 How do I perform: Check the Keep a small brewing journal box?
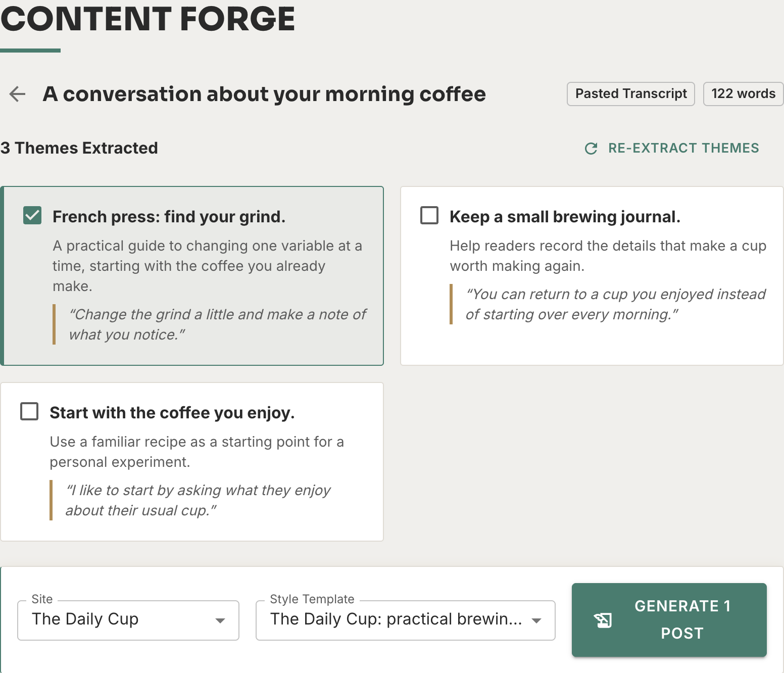click(429, 215)
